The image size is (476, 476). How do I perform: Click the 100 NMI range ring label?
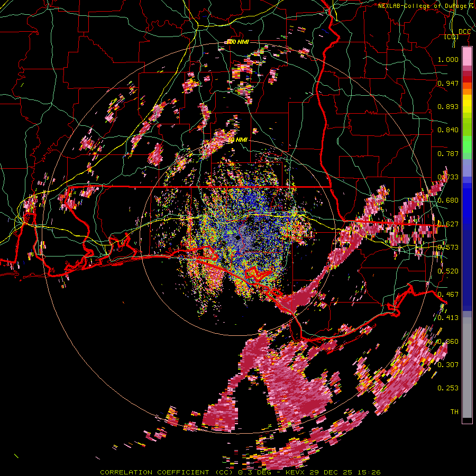coord(238,42)
